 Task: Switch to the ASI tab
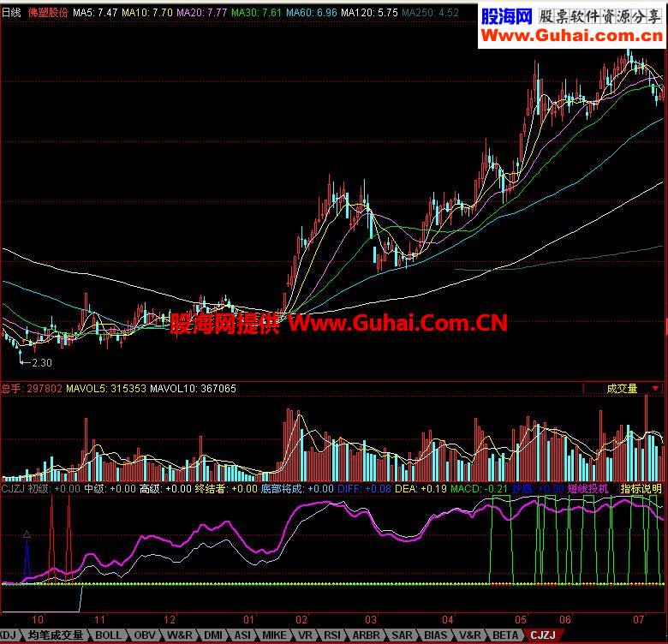click(243, 635)
